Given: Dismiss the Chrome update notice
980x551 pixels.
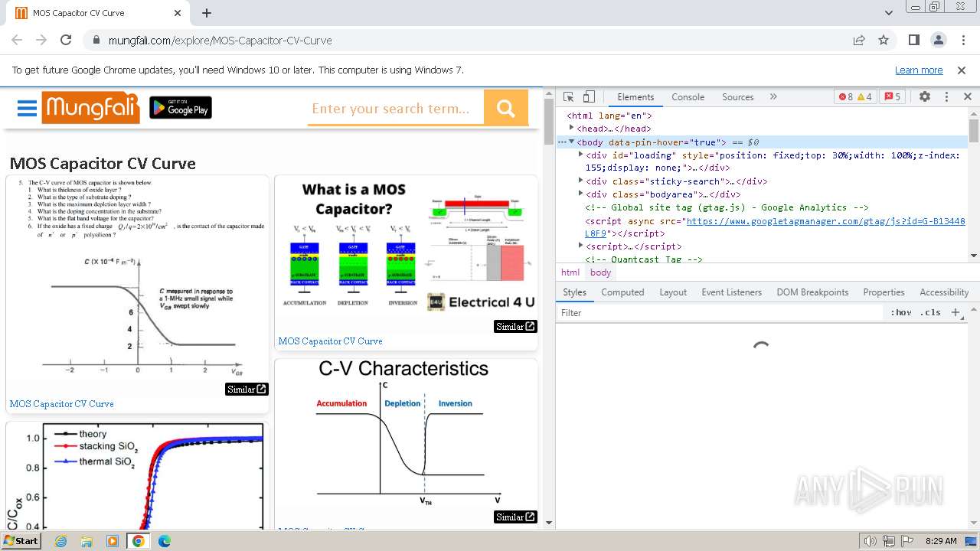Looking at the screenshot, I should (x=962, y=70).
